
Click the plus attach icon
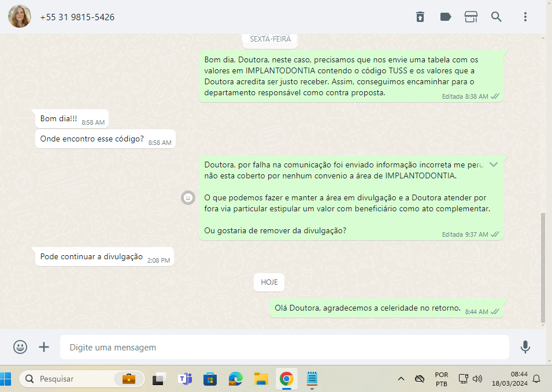click(44, 347)
